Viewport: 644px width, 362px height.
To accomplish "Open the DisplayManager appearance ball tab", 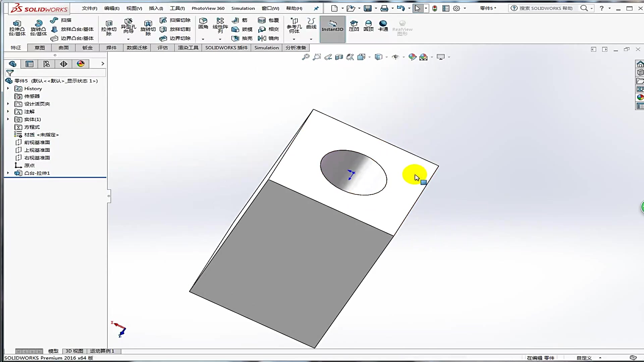I will point(80,64).
